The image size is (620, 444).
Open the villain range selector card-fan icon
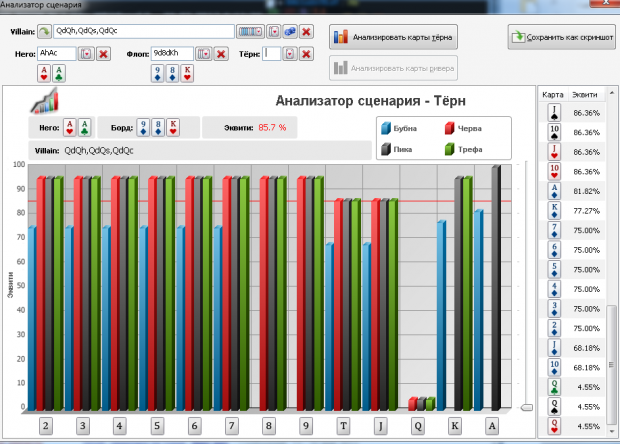250,32
